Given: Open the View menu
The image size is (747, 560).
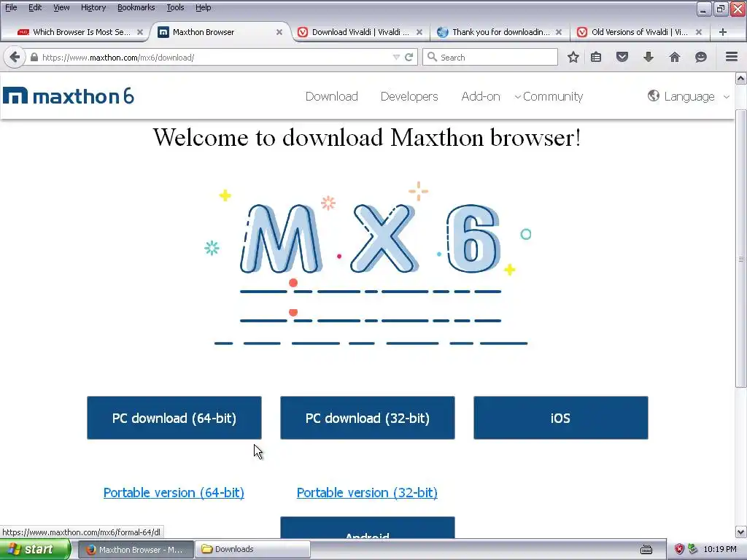Looking at the screenshot, I should point(61,7).
